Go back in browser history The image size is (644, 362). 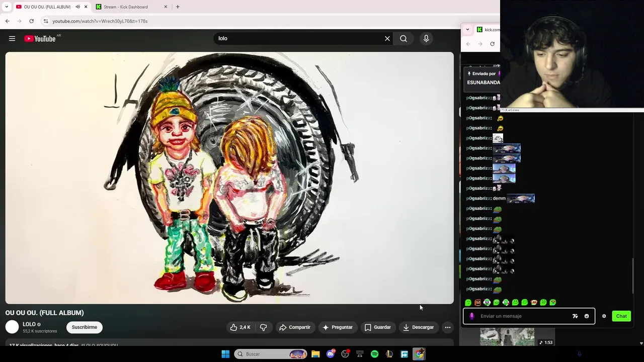coord(8,21)
